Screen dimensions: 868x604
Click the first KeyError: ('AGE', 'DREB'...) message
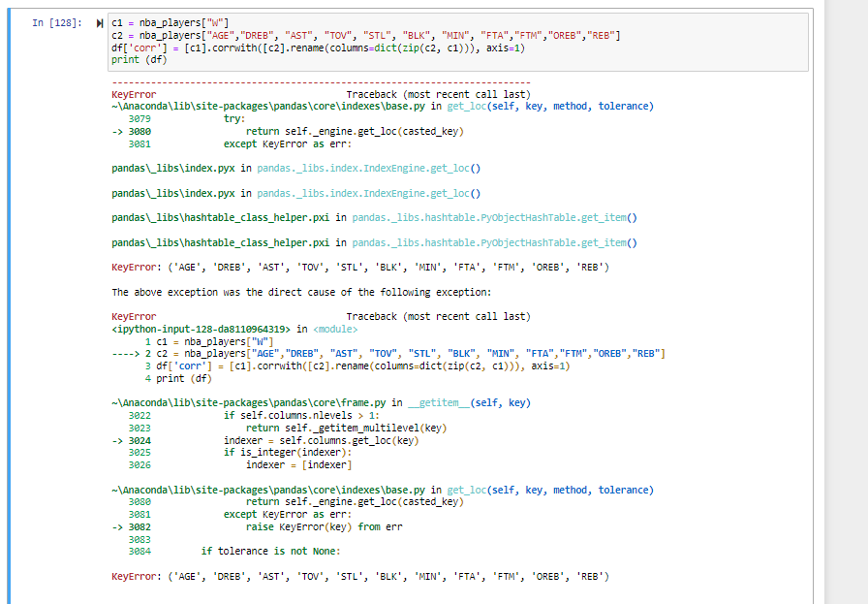point(360,267)
